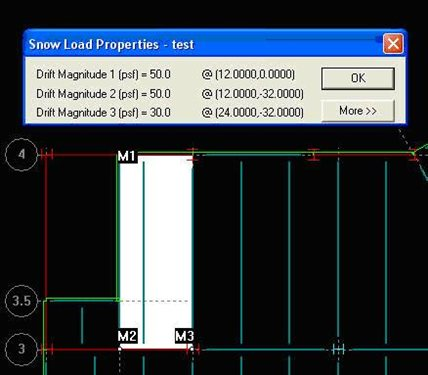Screen dimensions: 428x375
Task: Click grid bubble 3.5
Action: point(22,301)
